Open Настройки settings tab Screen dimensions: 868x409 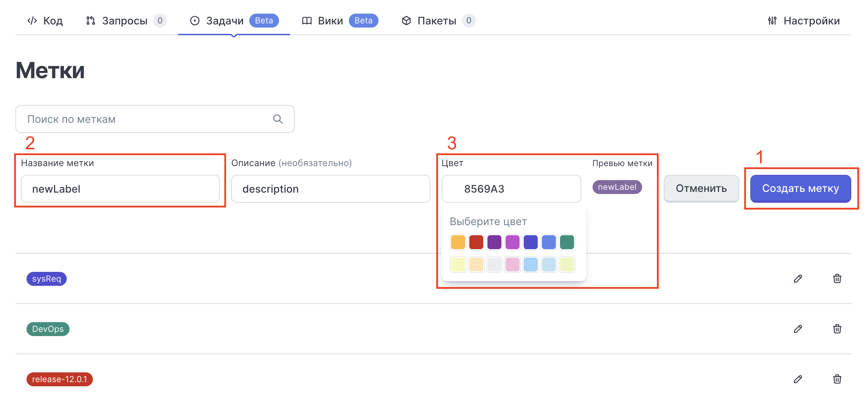coord(804,21)
